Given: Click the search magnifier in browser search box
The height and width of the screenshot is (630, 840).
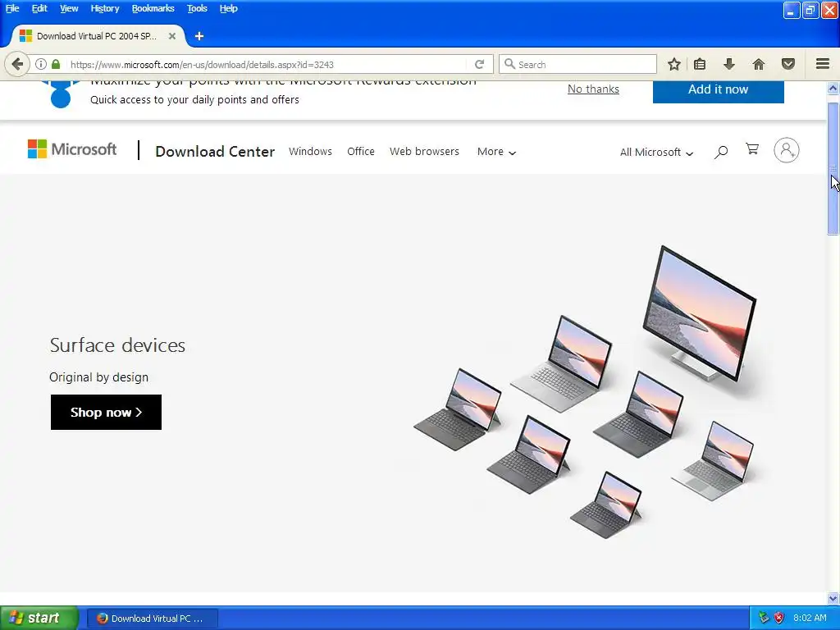Looking at the screenshot, I should 509,64.
